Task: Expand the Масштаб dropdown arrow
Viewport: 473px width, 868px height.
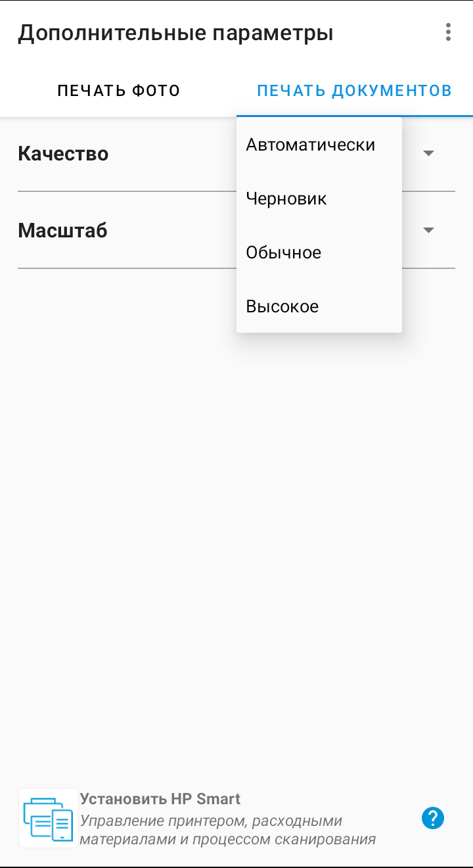Action: (428, 230)
